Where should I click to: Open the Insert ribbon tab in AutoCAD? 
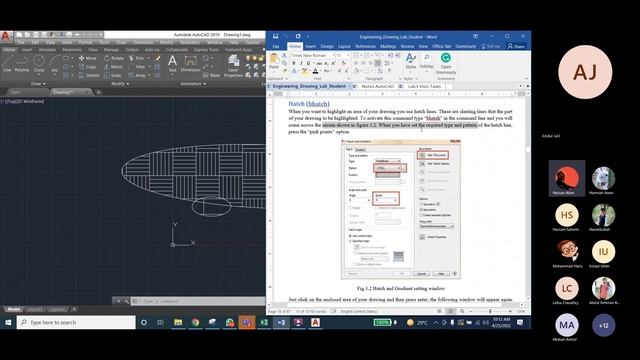click(27, 50)
